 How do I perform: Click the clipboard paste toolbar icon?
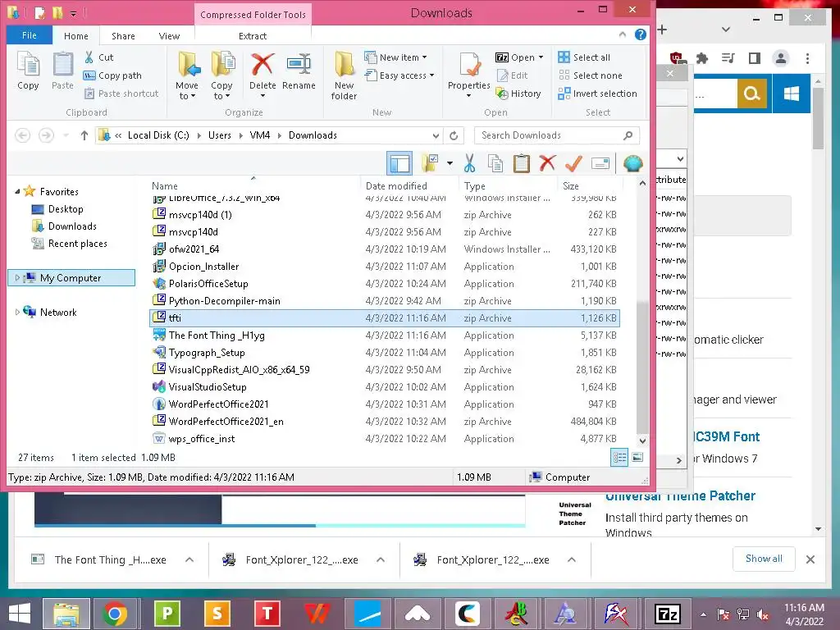521,163
